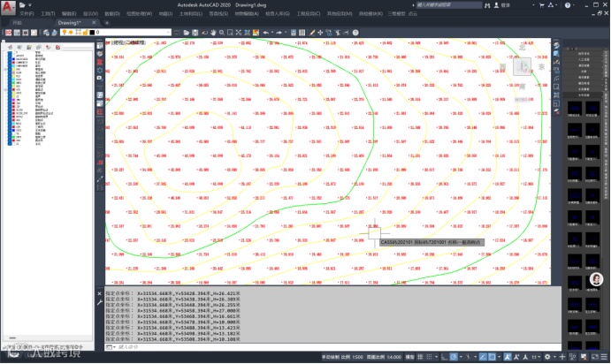This screenshot has width=611, height=364.
Task: Click the red checkmark icon in layer panel
Action: [x=57, y=47]
